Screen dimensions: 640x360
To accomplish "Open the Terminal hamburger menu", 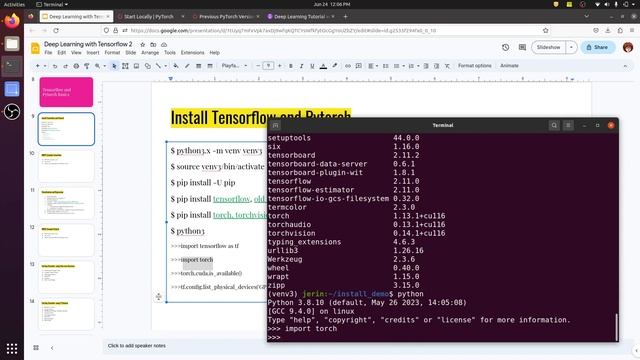I will (x=568, y=125).
